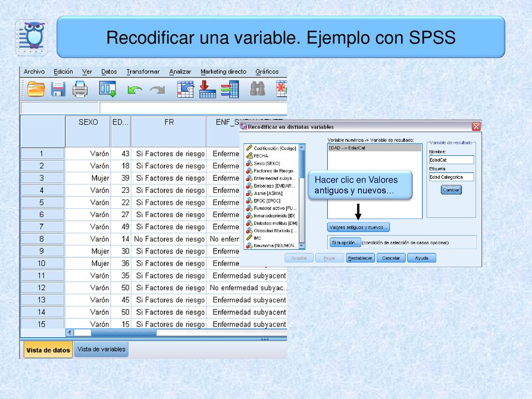This screenshot has height=399, width=532.
Task: Click the Cancelar button
Action: click(x=391, y=258)
